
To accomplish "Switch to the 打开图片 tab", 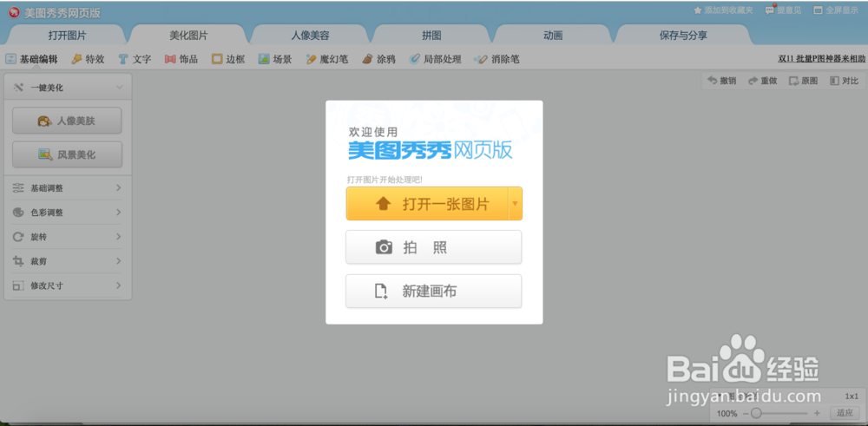I will tap(67, 36).
